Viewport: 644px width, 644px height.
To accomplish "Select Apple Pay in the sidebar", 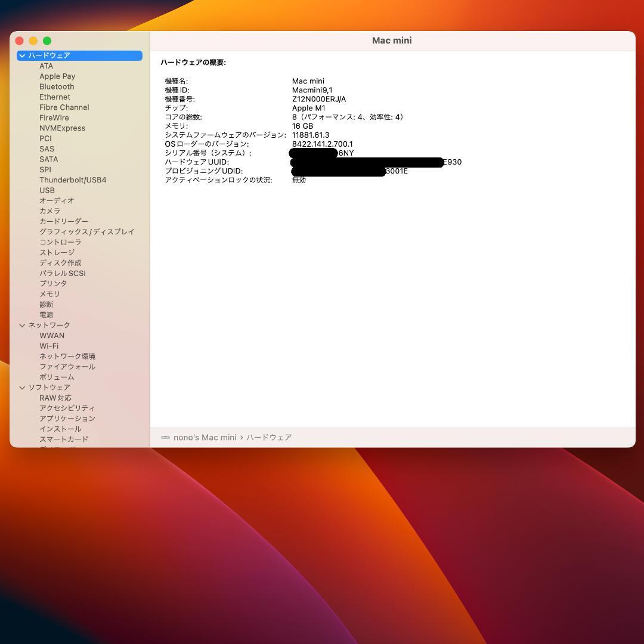I will (57, 76).
